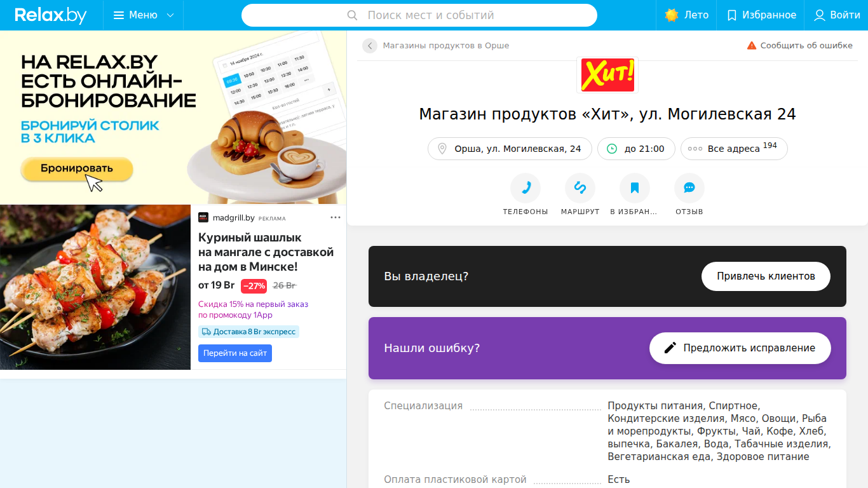The width and height of the screenshot is (868, 488).
Task: Open the hamburger Меню icon
Action: pyautogui.click(x=119, y=15)
